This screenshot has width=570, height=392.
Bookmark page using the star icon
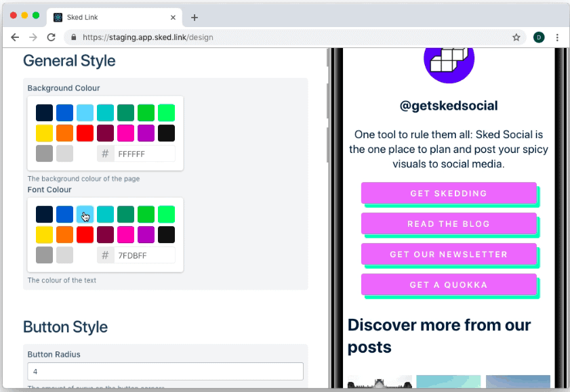pyautogui.click(x=516, y=37)
